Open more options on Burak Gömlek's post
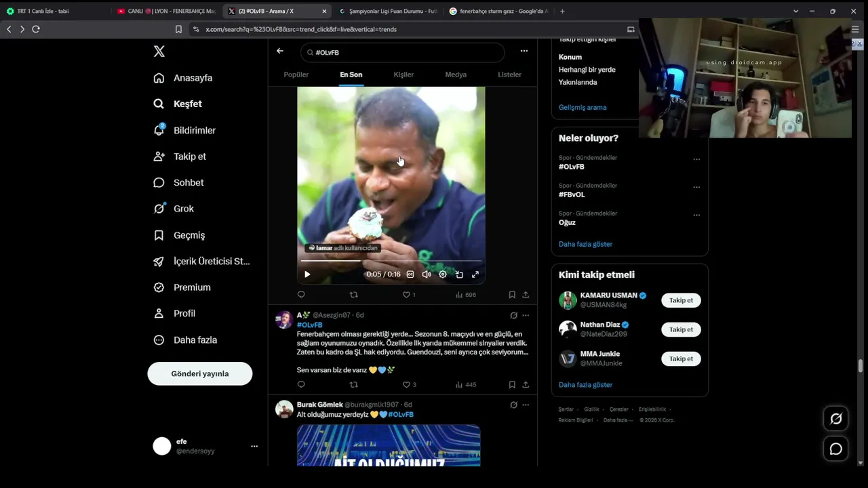The width and height of the screenshot is (868, 488). tap(526, 405)
